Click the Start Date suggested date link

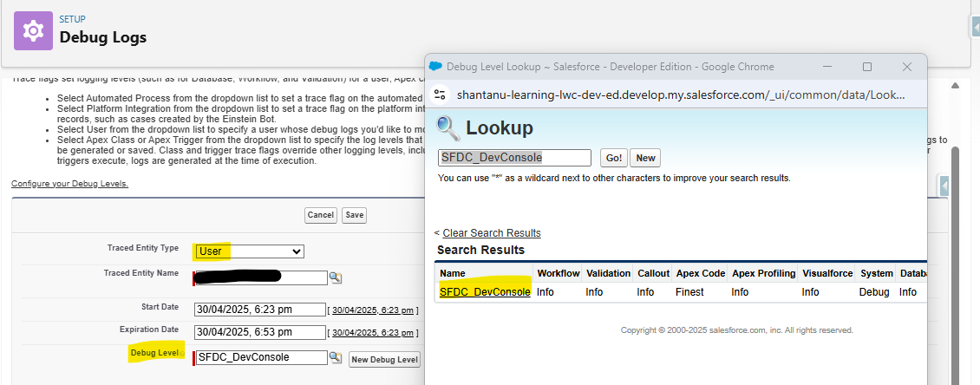coord(373,310)
